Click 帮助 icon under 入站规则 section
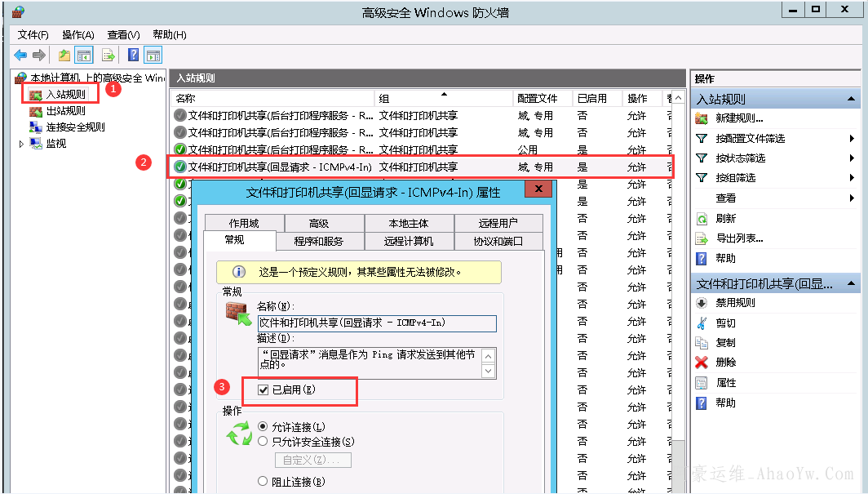 click(702, 258)
